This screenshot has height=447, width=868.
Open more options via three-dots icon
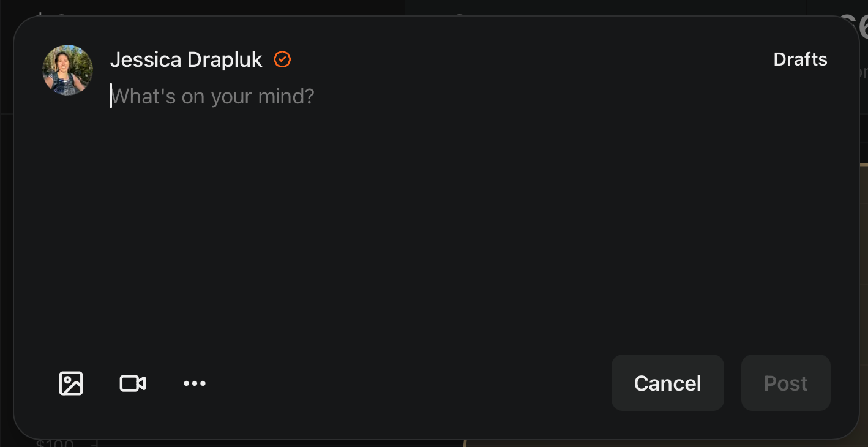(195, 383)
